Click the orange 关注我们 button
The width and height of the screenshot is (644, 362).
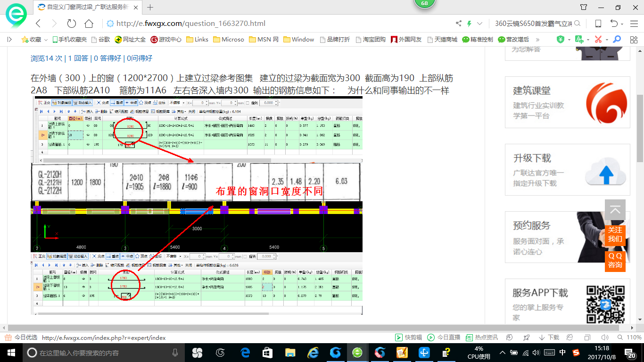point(615,234)
